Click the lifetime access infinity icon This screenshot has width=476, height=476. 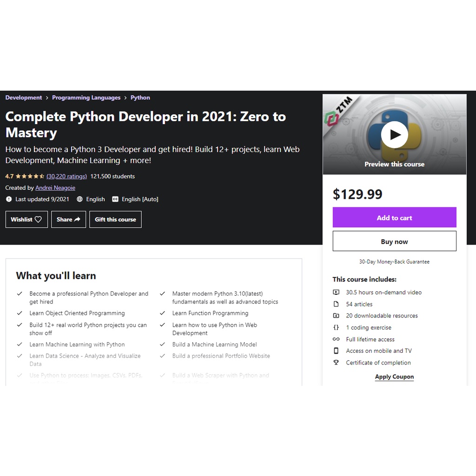[336, 339]
